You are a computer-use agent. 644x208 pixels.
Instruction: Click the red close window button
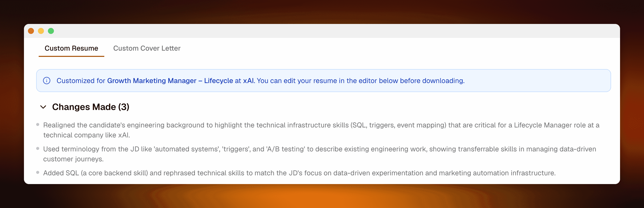[x=31, y=31]
